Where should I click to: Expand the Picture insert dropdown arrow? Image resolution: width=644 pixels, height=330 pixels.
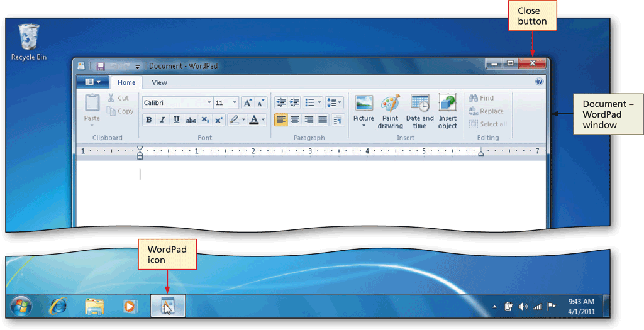364,126
